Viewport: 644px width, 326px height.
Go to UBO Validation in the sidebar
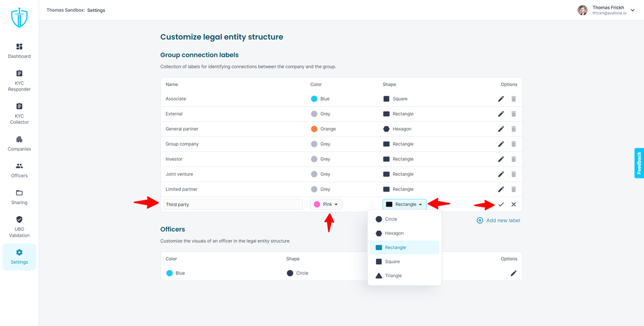click(19, 227)
